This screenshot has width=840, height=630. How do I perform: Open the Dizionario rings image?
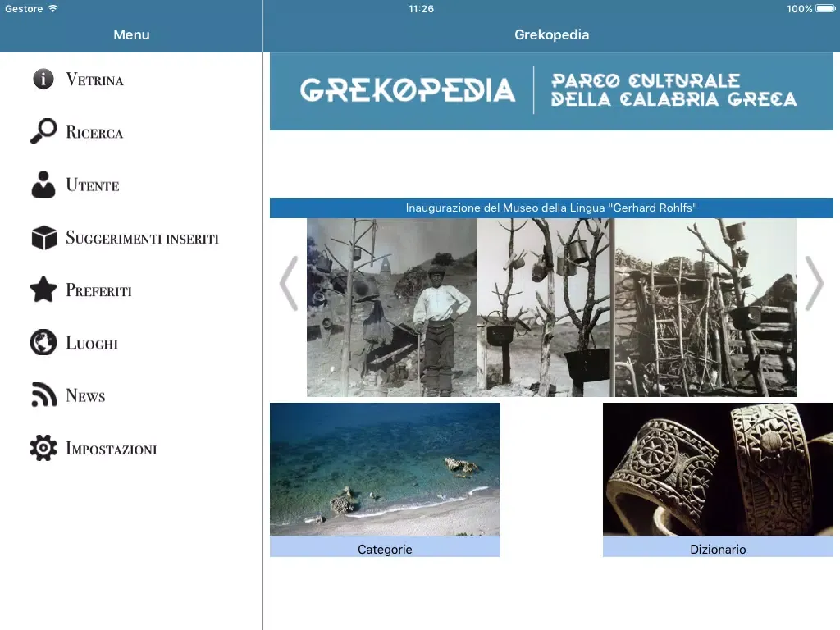pyautogui.click(x=718, y=469)
